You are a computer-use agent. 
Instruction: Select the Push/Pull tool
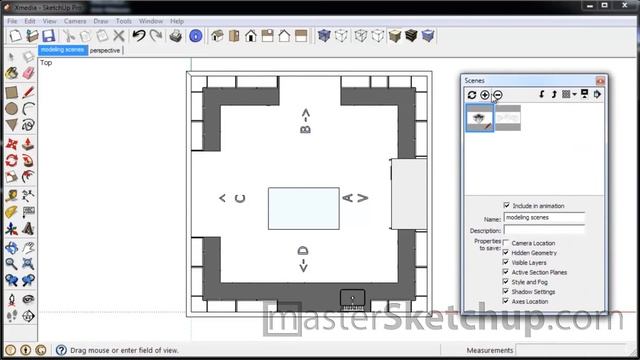[28, 144]
